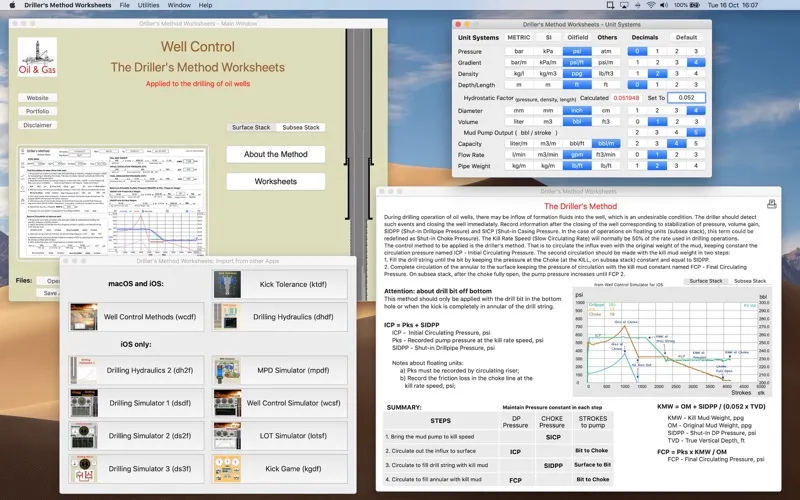Select inch as the Diameter unit

tap(577, 110)
